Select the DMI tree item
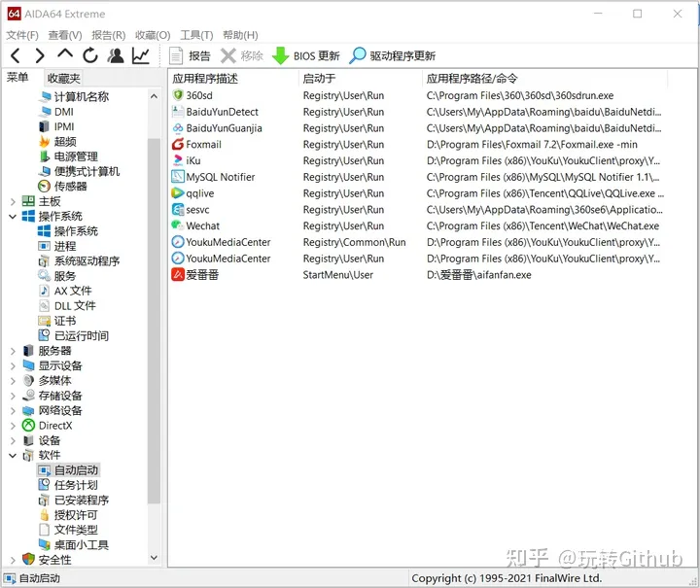 point(55,112)
